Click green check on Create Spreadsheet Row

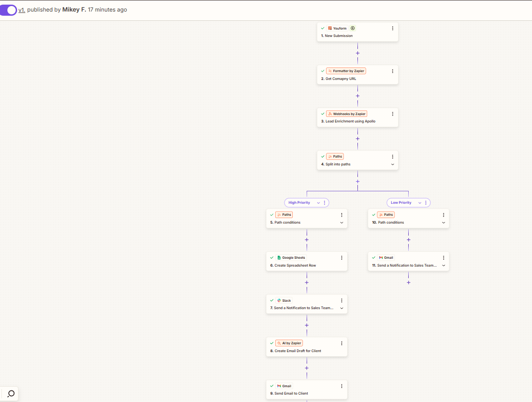pyautogui.click(x=272, y=258)
